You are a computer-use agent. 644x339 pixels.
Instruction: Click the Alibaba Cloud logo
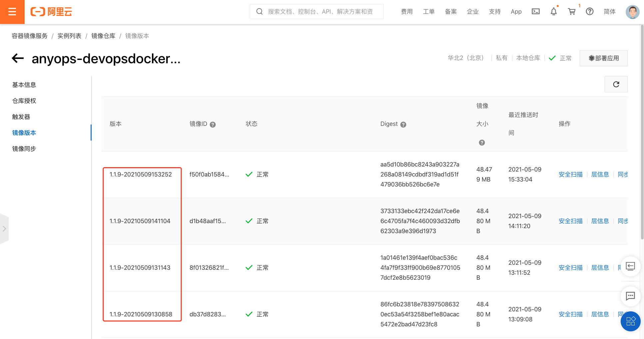(51, 12)
